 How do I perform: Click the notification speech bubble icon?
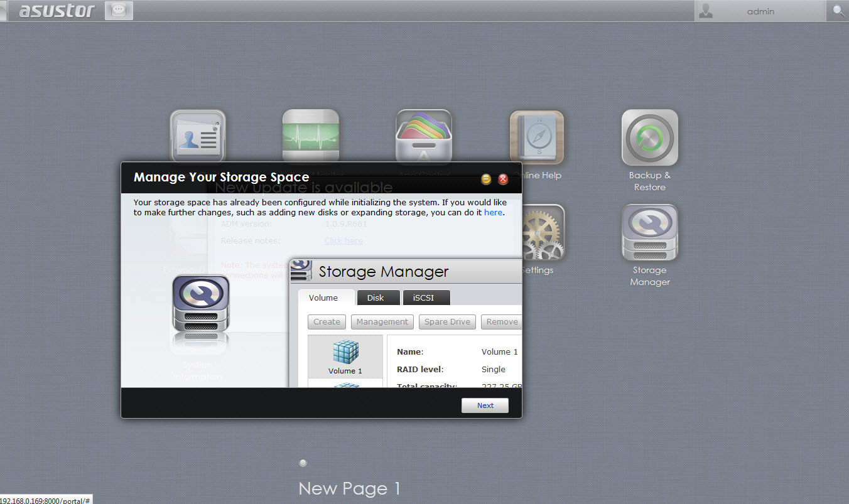click(x=119, y=11)
